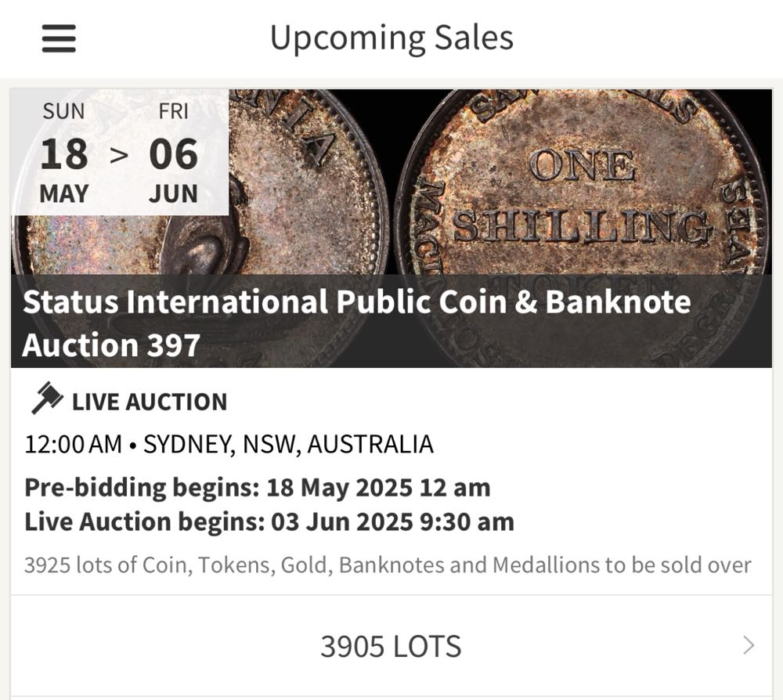Tap the 3925 lots description text
783x700 pixels.
(388, 565)
